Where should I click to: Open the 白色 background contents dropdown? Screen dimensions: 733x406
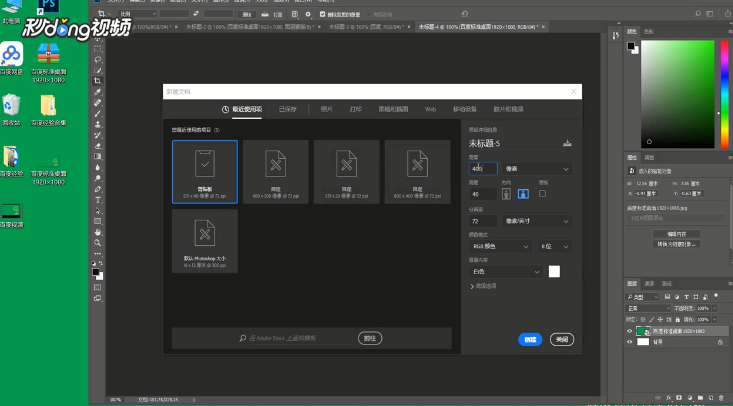pyautogui.click(x=506, y=272)
